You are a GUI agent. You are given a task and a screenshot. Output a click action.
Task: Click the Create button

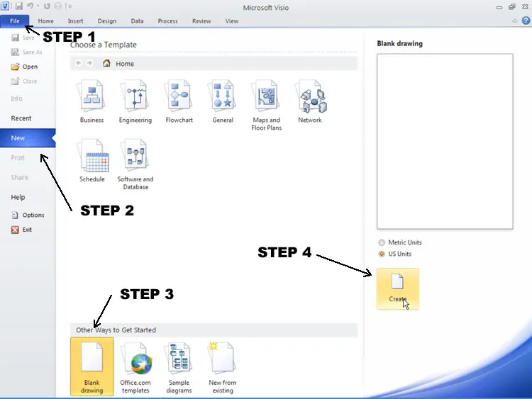(x=398, y=289)
